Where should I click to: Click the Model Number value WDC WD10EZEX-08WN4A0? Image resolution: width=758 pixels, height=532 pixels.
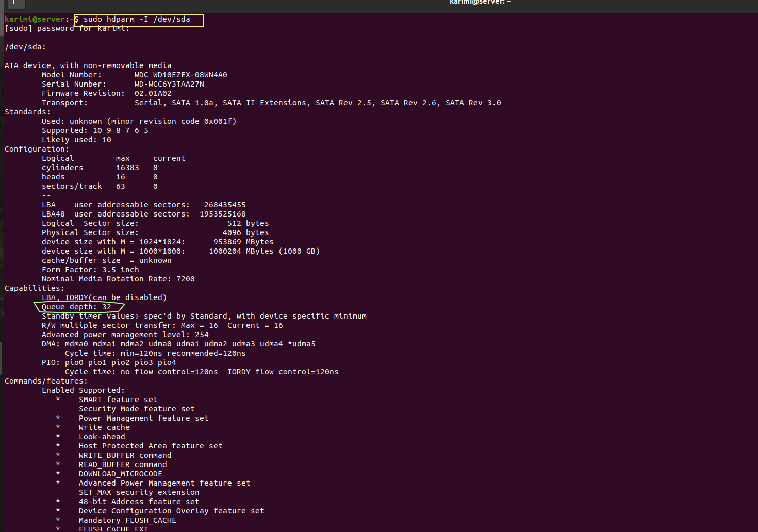(x=180, y=75)
